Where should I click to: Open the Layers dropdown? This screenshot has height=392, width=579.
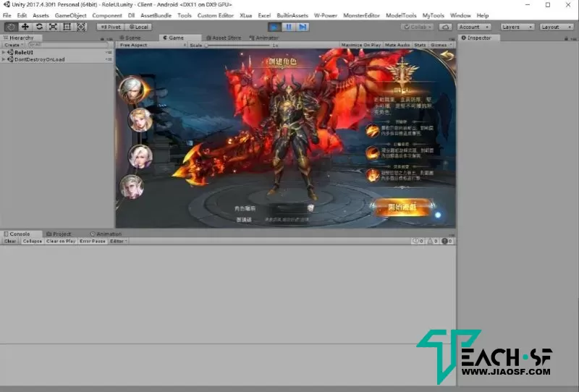(517, 27)
